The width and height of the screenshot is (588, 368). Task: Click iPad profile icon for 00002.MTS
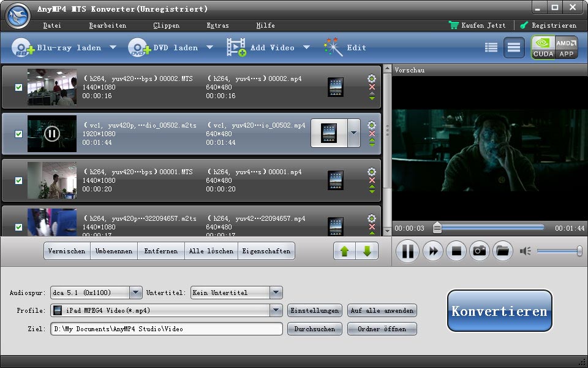point(335,87)
